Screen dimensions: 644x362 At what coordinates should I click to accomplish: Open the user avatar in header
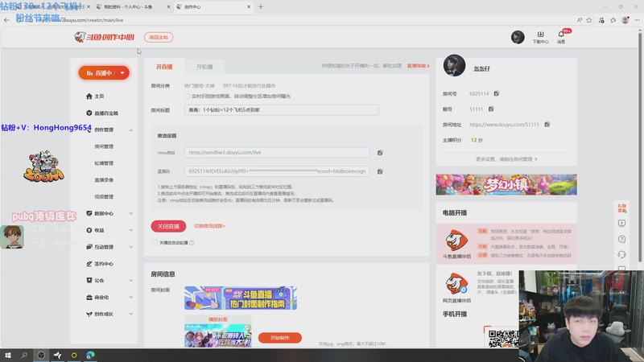(518, 37)
